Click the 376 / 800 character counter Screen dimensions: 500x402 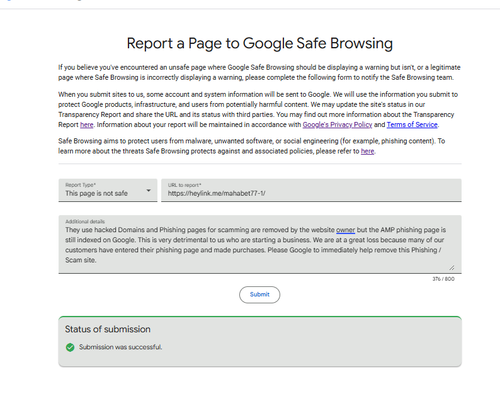[x=443, y=279]
